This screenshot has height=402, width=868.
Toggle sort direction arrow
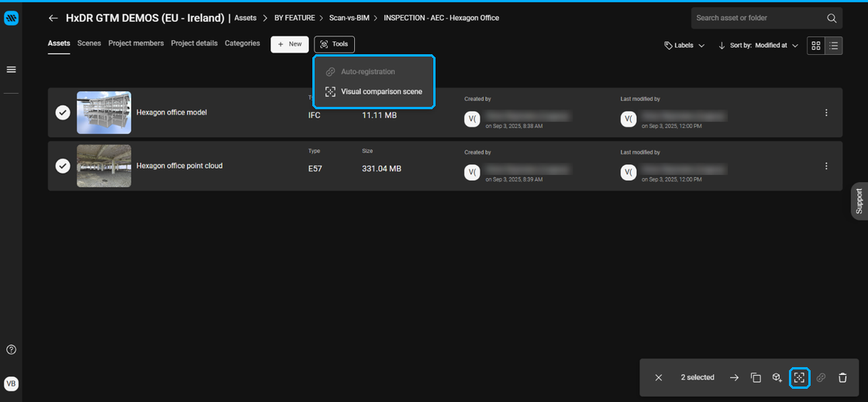click(x=722, y=46)
